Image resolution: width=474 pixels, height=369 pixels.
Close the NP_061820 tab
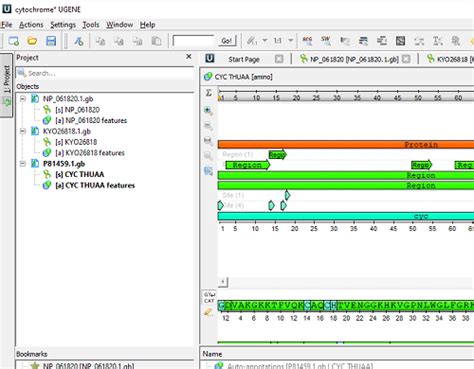(x=406, y=59)
